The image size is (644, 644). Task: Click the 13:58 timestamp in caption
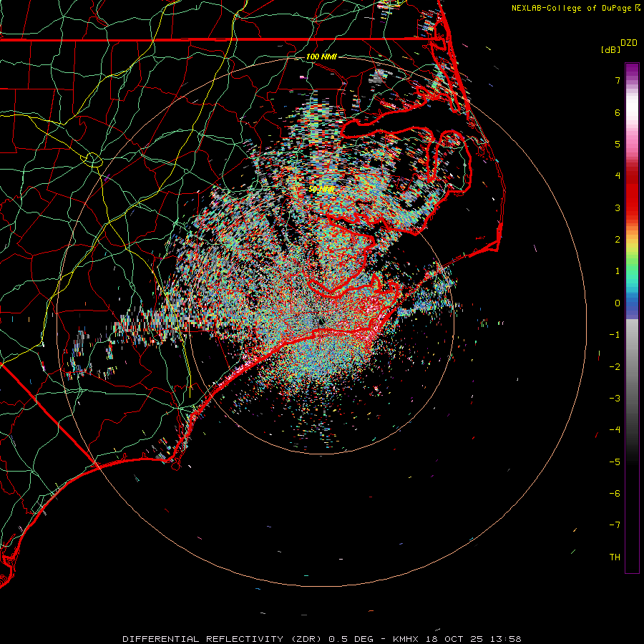tap(506, 639)
